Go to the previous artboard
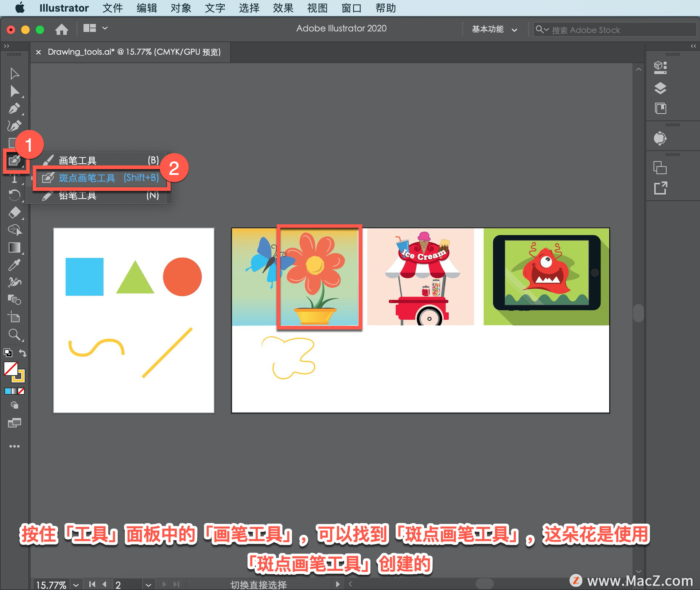 coord(105,584)
